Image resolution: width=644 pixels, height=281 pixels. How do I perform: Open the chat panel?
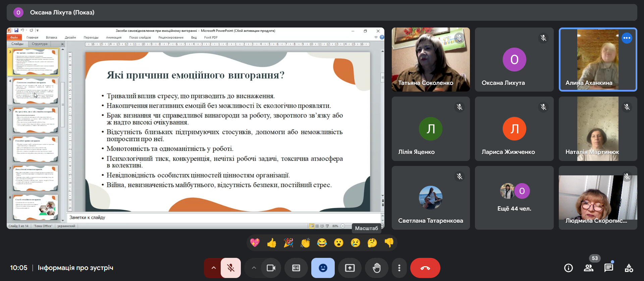point(608,268)
